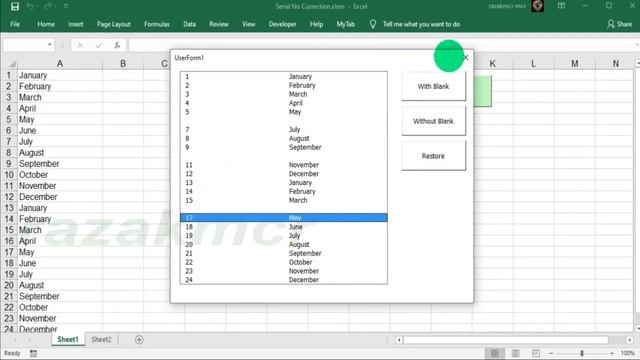
Task: Open the Data tab
Action: click(x=189, y=24)
